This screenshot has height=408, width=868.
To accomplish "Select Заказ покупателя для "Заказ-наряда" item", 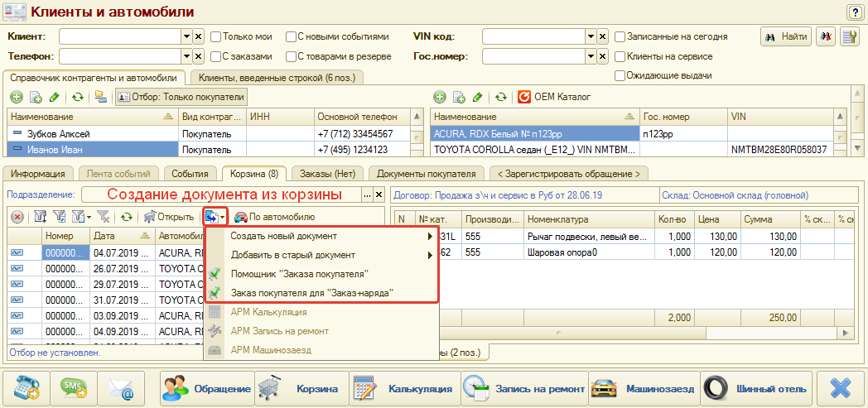I will [321, 293].
